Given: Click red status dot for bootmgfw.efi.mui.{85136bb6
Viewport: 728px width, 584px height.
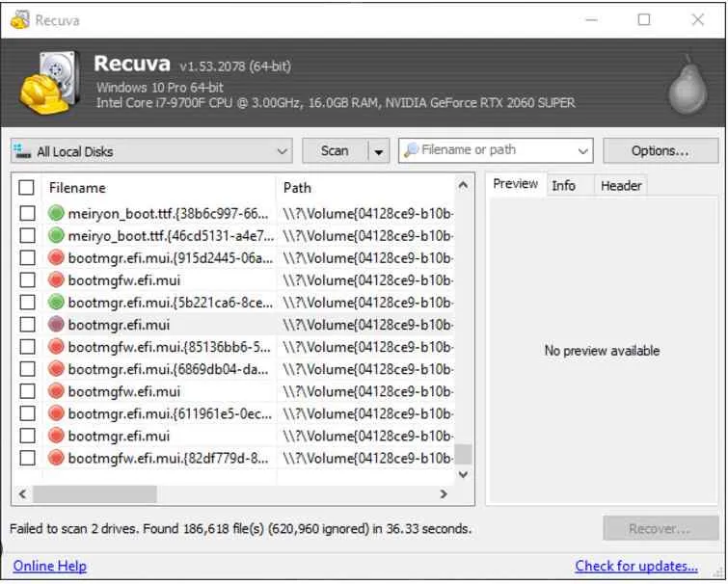Looking at the screenshot, I should click(x=56, y=347).
